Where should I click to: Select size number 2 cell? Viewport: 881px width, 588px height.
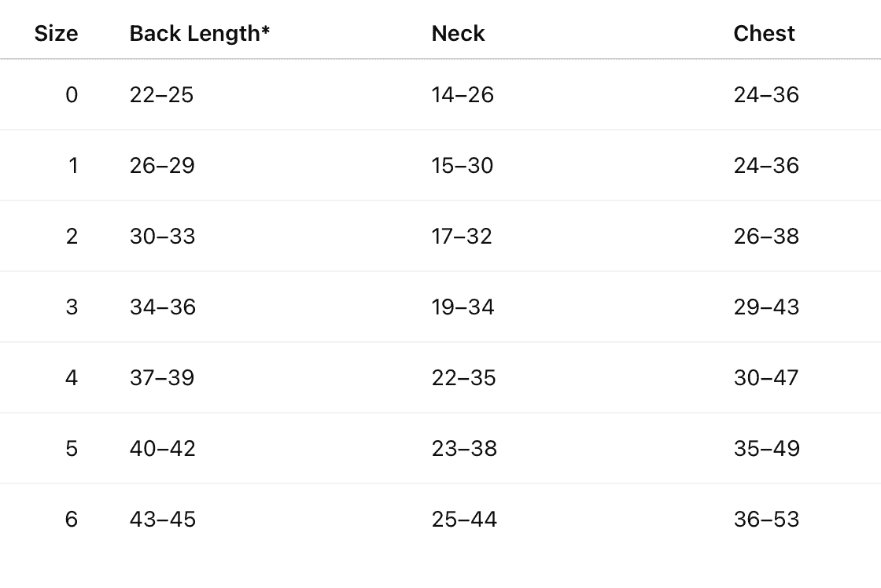point(72,237)
